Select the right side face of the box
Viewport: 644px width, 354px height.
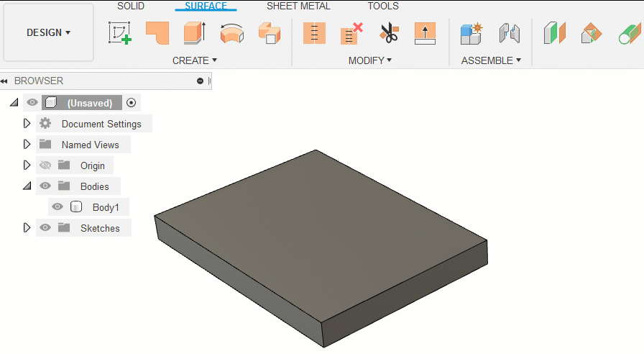tap(405, 294)
